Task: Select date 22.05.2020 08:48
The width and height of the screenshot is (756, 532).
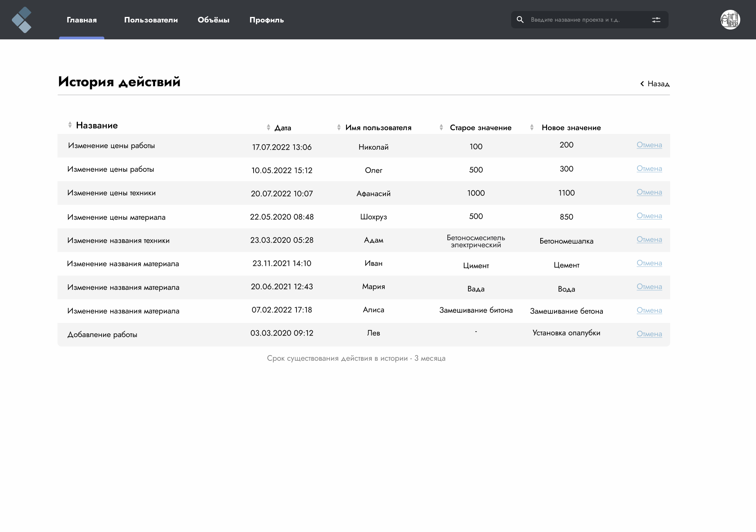Action: [x=282, y=217]
